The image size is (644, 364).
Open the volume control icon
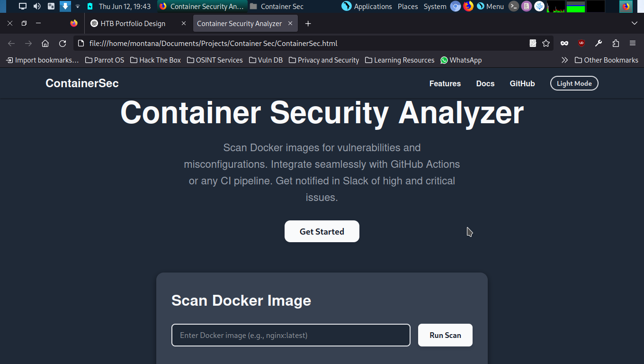[37, 6]
